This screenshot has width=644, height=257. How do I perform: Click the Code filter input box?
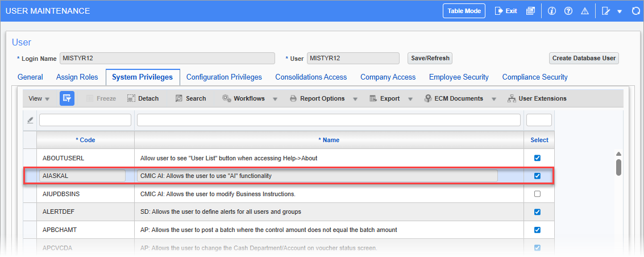85,120
